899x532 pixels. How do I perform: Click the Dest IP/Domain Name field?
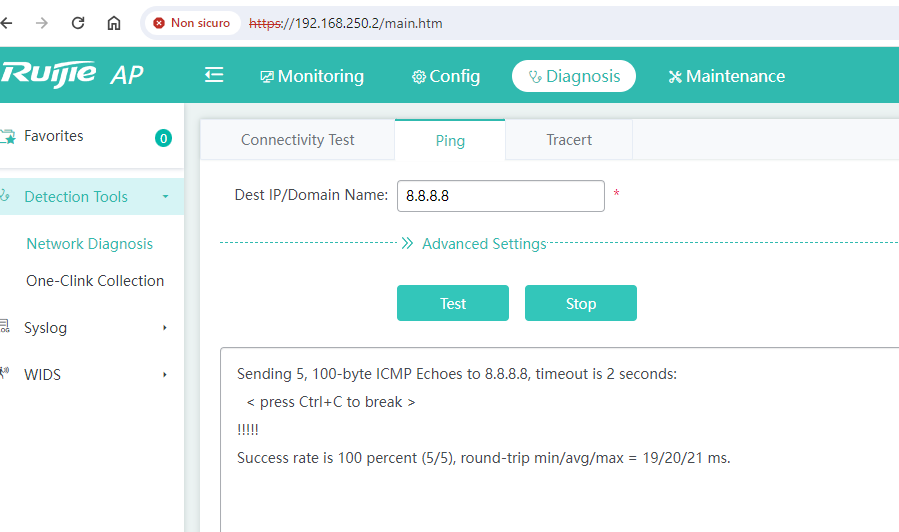coord(501,195)
